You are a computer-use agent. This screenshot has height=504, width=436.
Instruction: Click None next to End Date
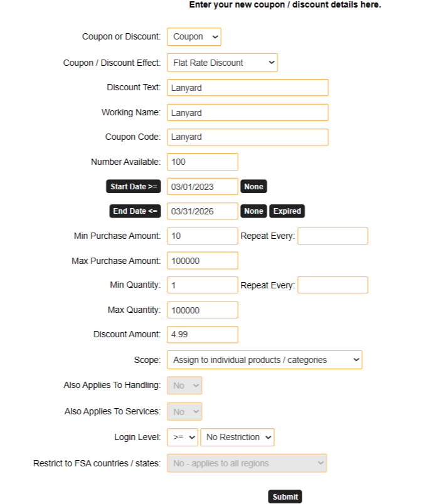coord(253,211)
